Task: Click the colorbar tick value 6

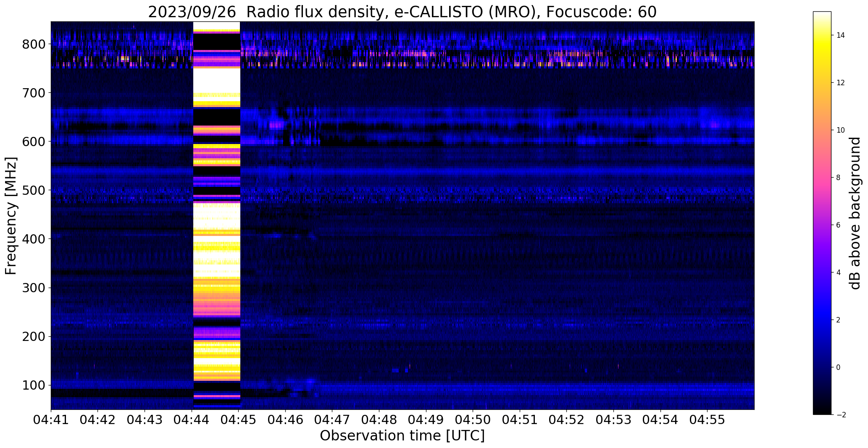Action: coord(839,225)
